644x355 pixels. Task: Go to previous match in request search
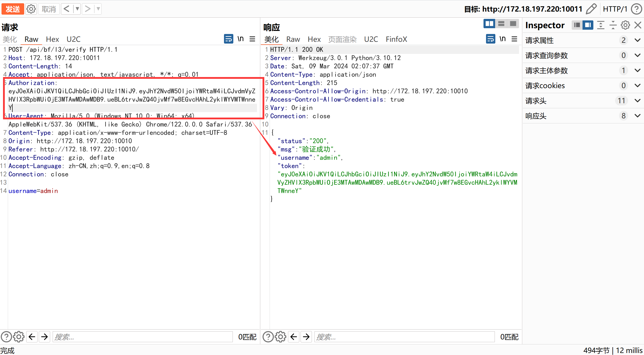[32, 337]
